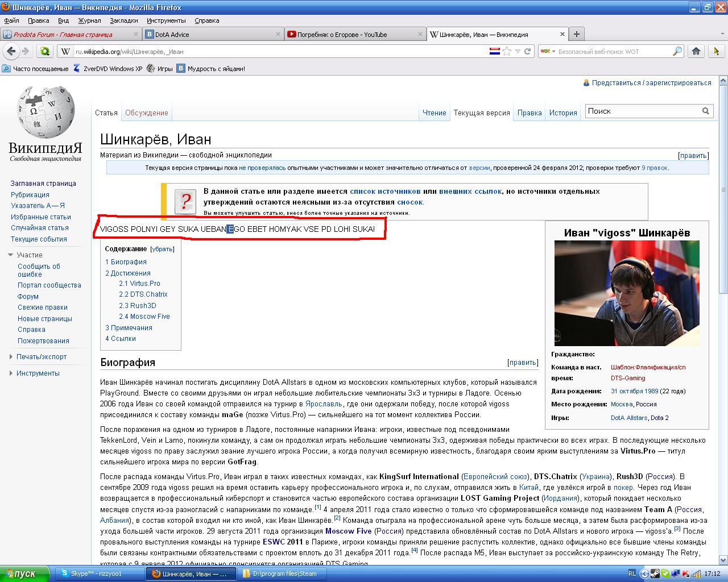Image resolution: width=728 pixels, height=582 pixels.
Task: Open the Firefox home page icon
Action: (x=696, y=51)
